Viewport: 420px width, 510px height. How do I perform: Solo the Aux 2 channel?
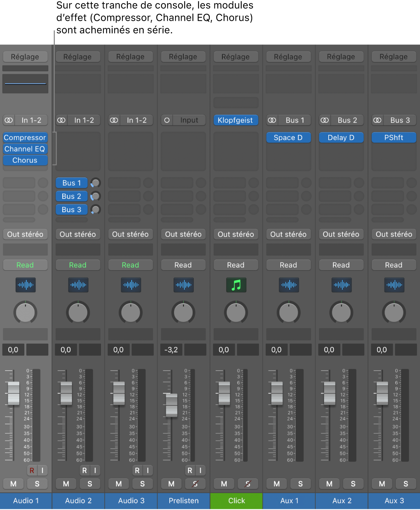click(353, 484)
